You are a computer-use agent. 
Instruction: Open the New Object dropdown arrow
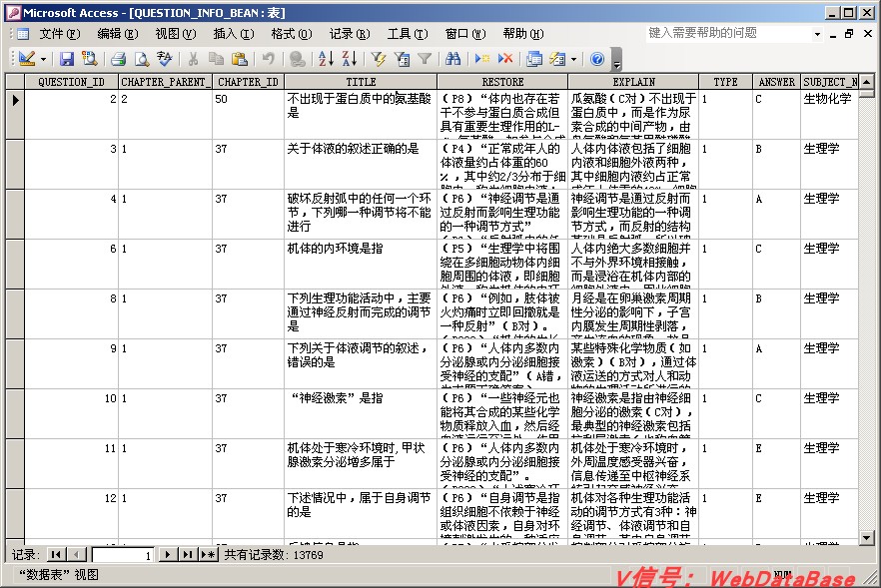[573, 59]
